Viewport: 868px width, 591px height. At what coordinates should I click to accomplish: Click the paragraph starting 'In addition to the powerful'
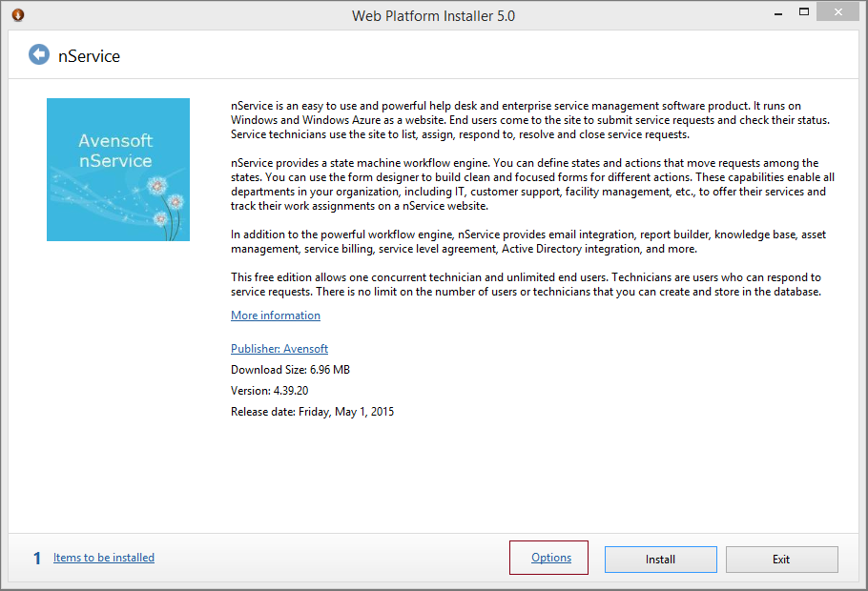[528, 242]
